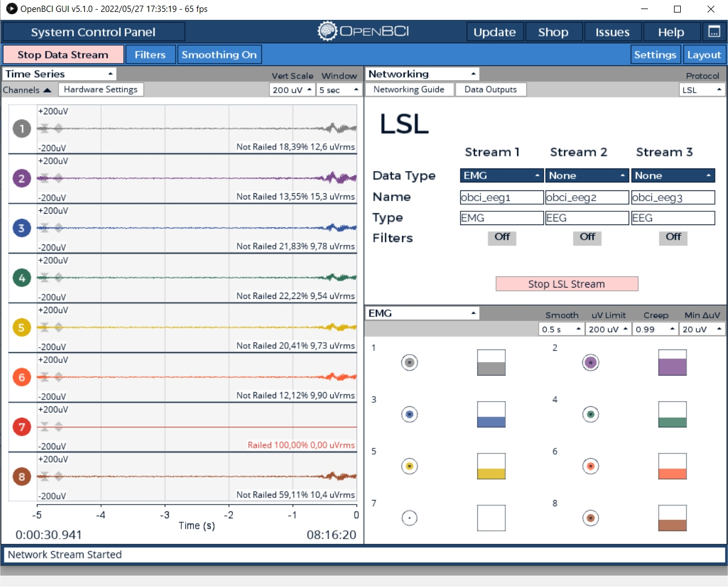Open the console log window icon beside Help
The width and height of the screenshot is (728, 587).
coord(714,31)
